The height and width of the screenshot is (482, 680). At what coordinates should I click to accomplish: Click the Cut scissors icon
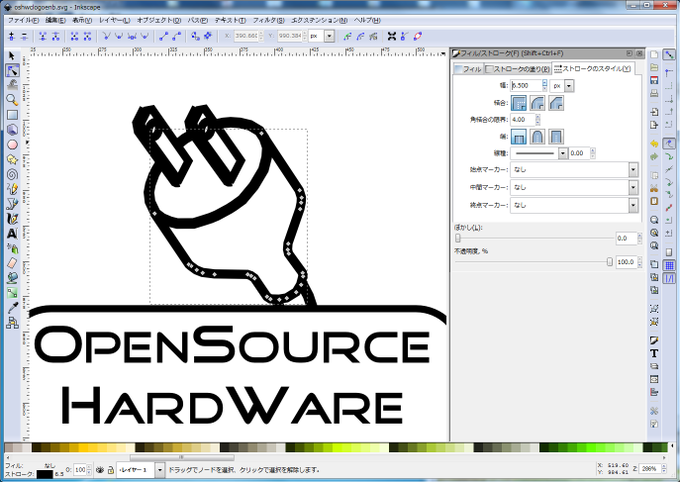click(x=654, y=188)
